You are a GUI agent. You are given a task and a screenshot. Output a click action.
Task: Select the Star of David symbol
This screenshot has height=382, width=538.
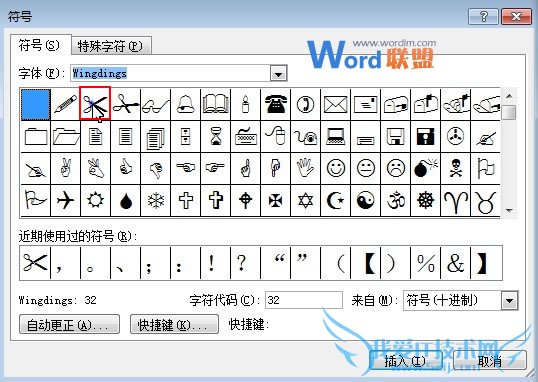tap(305, 200)
